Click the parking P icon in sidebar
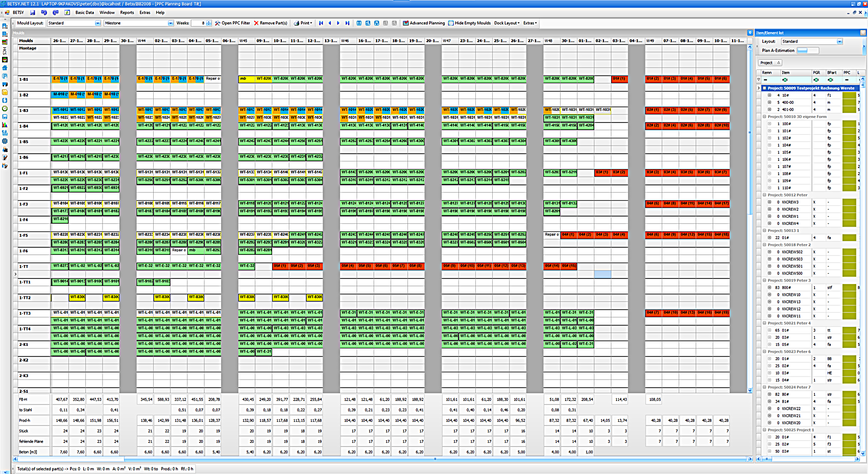This screenshot has width=868, height=474. click(5, 76)
